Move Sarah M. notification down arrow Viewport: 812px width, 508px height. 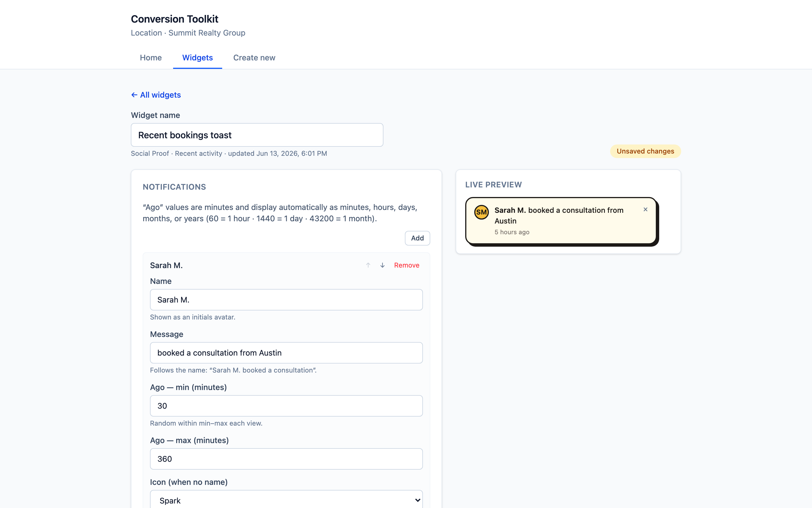tap(382, 265)
